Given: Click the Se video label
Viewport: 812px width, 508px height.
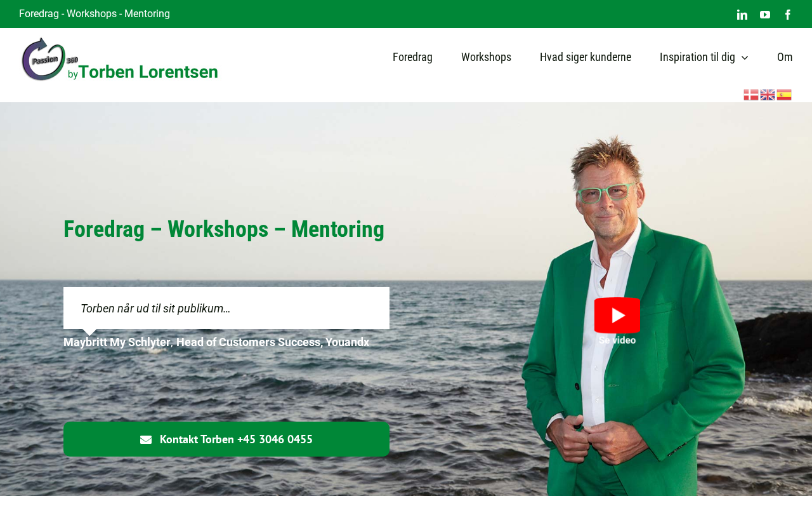Looking at the screenshot, I should point(617,340).
